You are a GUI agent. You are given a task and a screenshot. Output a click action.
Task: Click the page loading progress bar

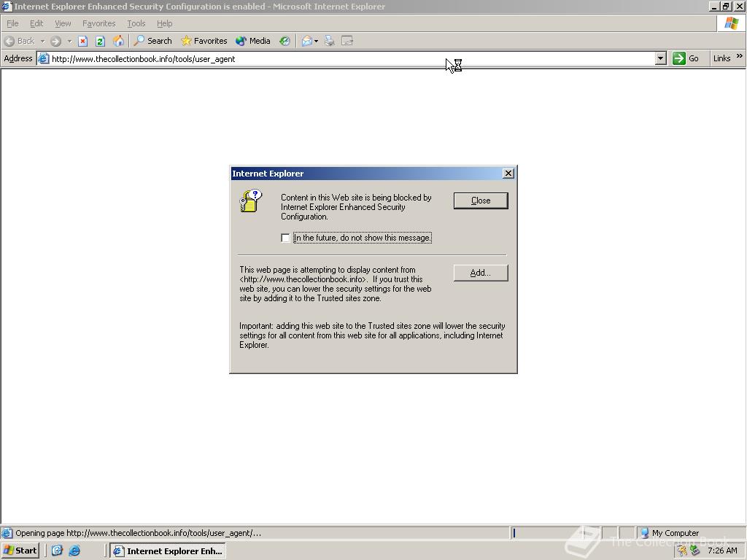pyautogui.click(x=556, y=533)
